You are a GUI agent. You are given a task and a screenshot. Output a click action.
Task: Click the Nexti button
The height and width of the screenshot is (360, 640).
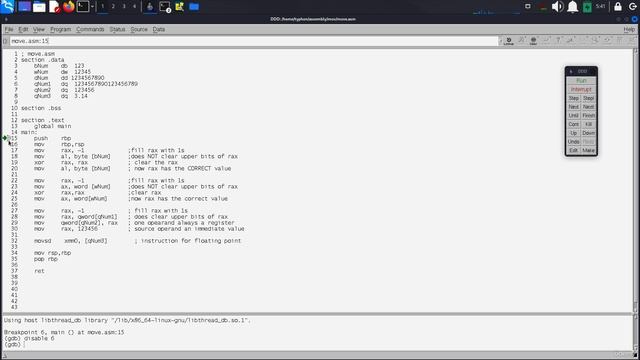[x=589, y=107]
